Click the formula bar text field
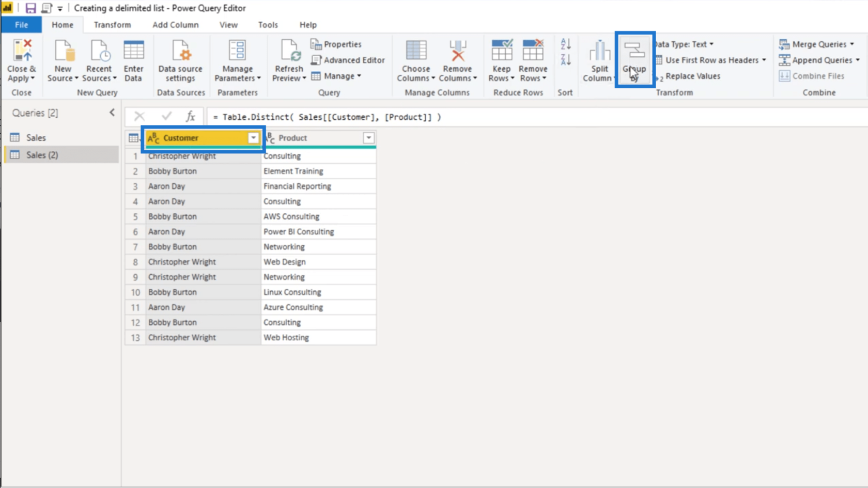Image resolution: width=868 pixels, height=488 pixels. pyautogui.click(x=537, y=117)
